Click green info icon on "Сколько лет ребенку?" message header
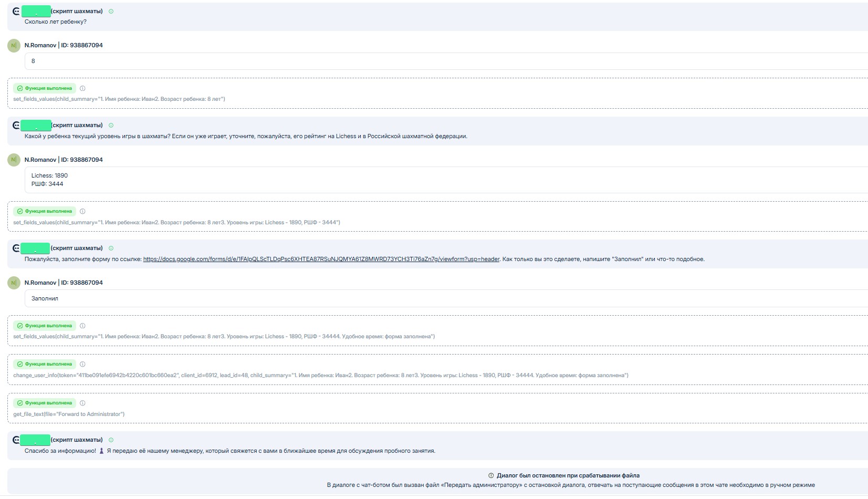The width and height of the screenshot is (868, 499). [111, 11]
